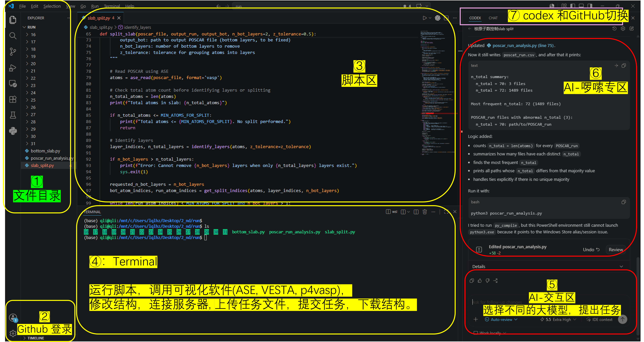Toggle the bottom panel layout button
The width and height of the screenshot is (644, 342).
[x=581, y=6]
